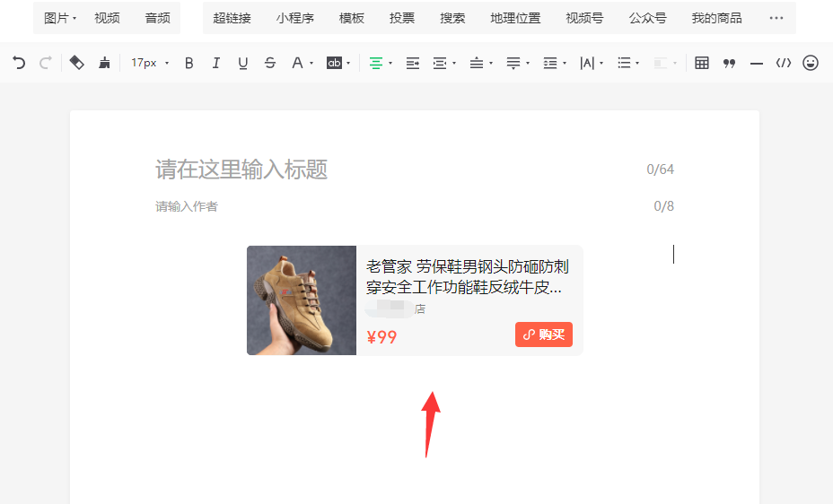
Task: Expand the list style dropdown arrow
Action: (x=637, y=64)
